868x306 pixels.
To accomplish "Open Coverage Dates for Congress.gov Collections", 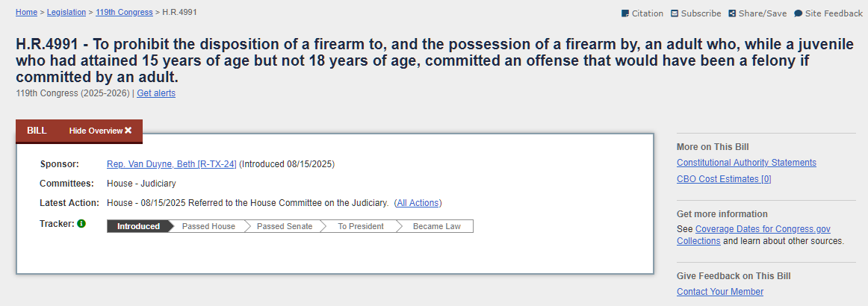I will point(754,235).
